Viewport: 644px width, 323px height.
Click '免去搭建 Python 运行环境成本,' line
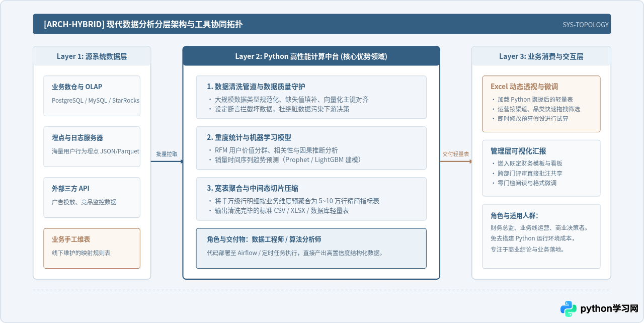click(532, 238)
